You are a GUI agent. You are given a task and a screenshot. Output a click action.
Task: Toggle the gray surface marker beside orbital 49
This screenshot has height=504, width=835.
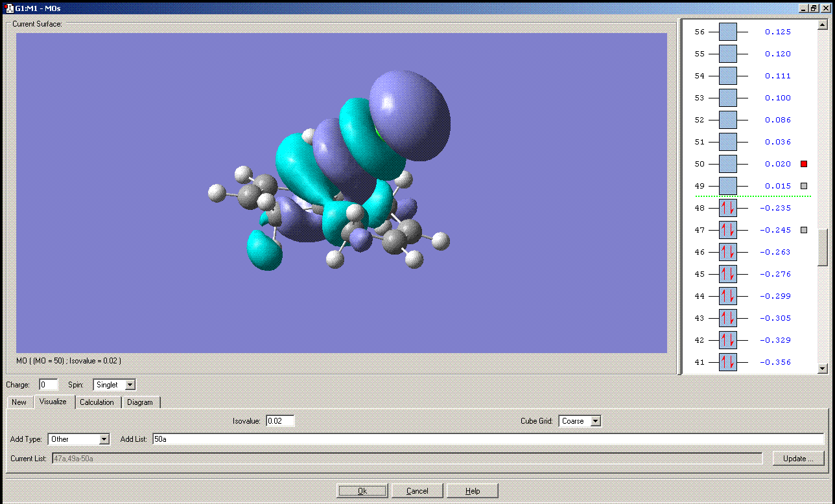pos(804,186)
